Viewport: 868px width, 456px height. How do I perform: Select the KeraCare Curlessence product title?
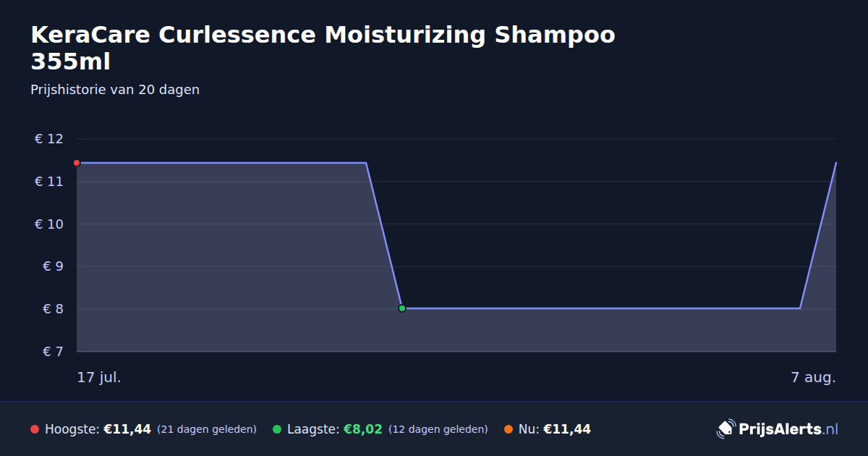[323, 48]
